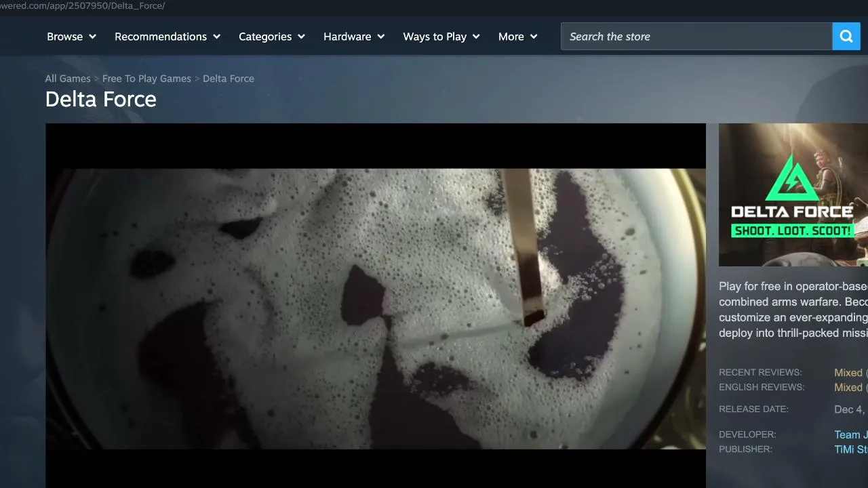Image resolution: width=868 pixels, height=488 pixels.
Task: Click the Publisher label
Action: tap(745, 449)
